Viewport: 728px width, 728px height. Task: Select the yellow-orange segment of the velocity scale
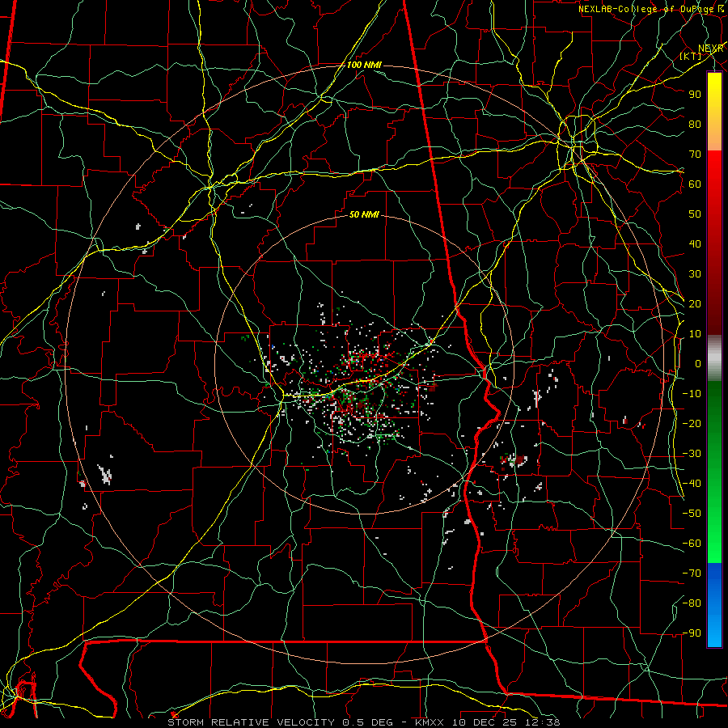click(714, 112)
